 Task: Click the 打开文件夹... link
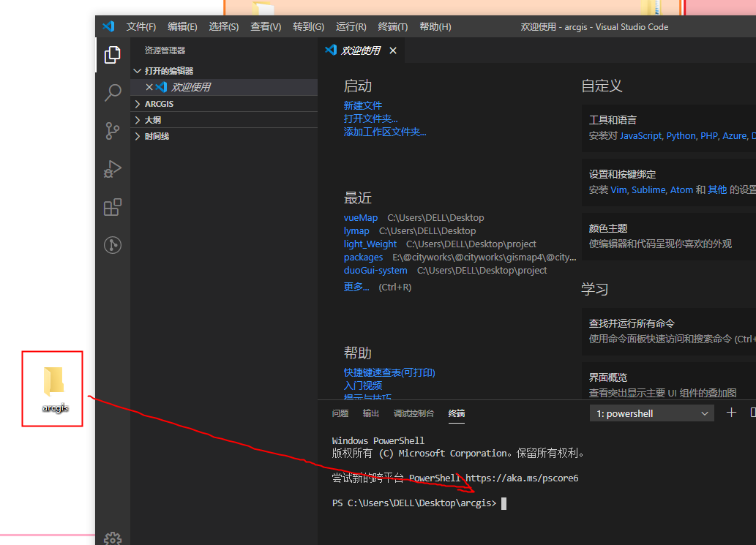[x=371, y=119]
